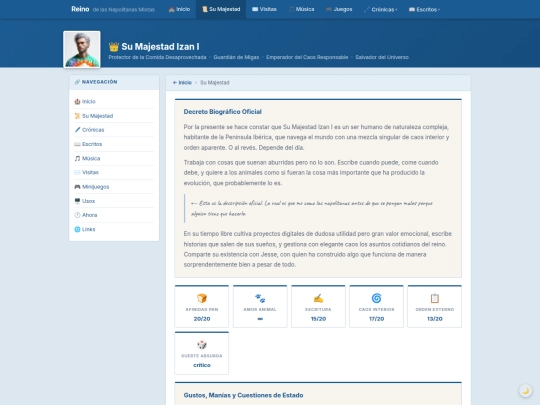Click the link icon beside the NAVEGACIÓN heading

point(77,82)
